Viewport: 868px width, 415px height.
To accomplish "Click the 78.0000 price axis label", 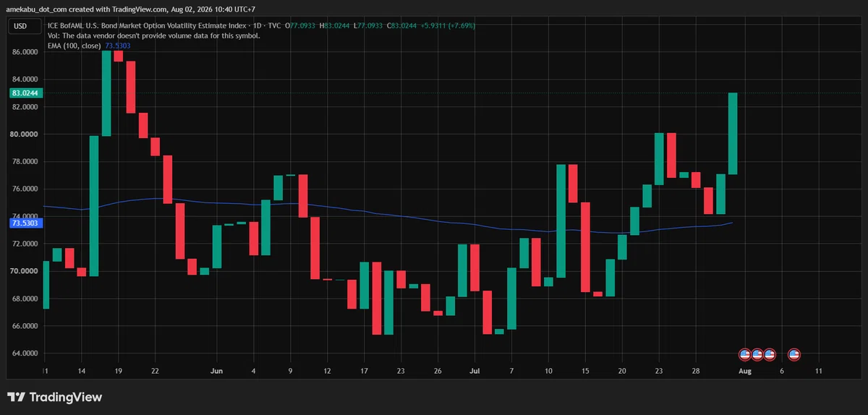I will [25, 162].
